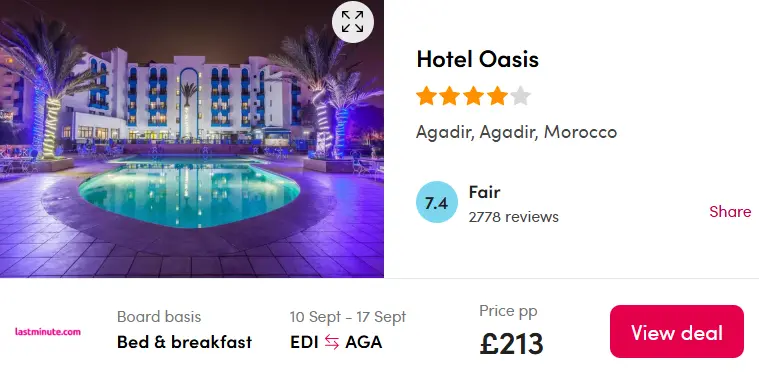Click the hotel pool photo
Screen dimensions: 759x373
pyautogui.click(x=192, y=139)
